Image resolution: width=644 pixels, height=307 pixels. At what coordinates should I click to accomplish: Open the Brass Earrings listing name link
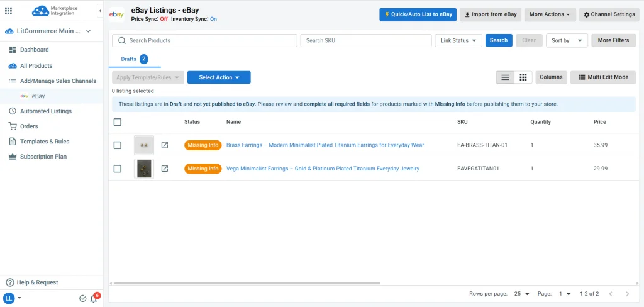click(x=325, y=145)
